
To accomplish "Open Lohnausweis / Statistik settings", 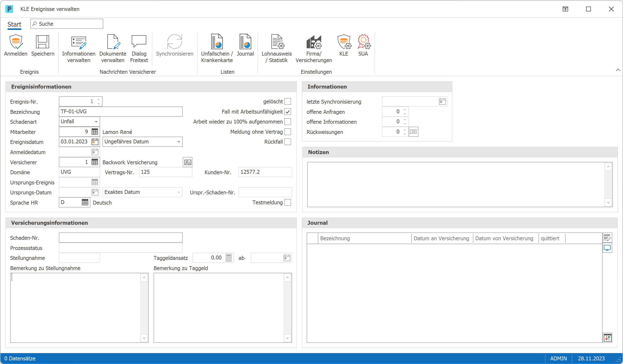I will pos(277,49).
